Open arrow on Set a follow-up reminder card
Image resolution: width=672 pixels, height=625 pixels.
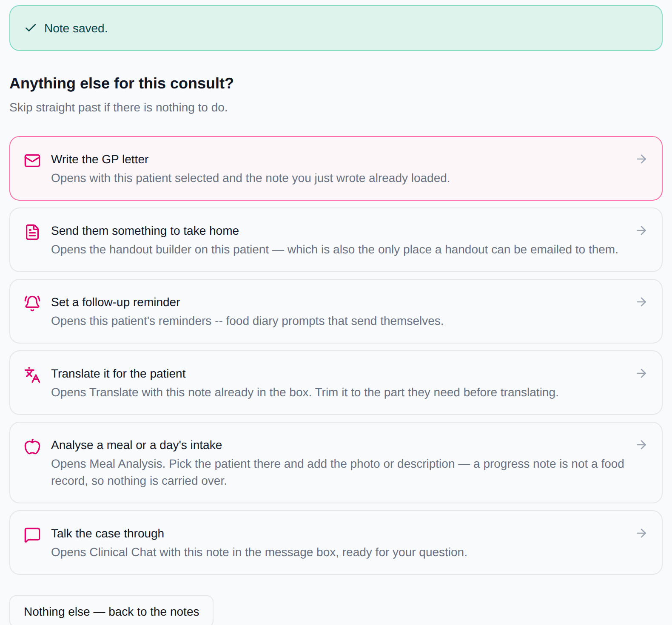[641, 302]
